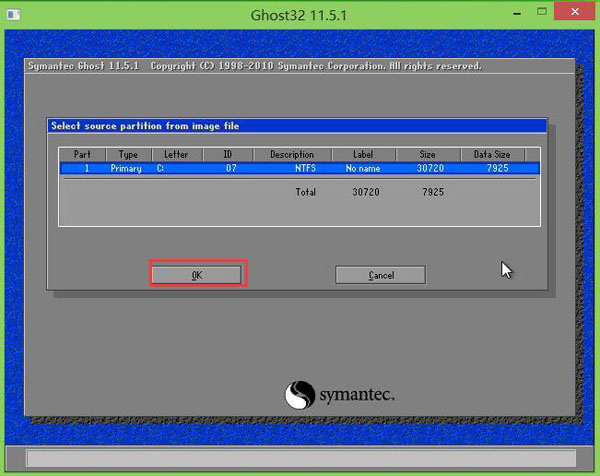Click the 'NTFS' description cell
The image size is (600, 476).
click(305, 168)
